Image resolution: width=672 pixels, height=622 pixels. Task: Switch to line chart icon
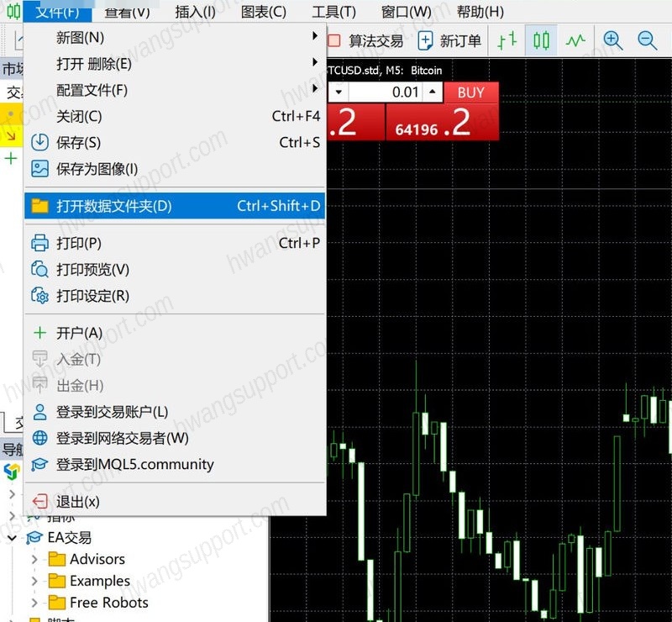[x=575, y=40]
